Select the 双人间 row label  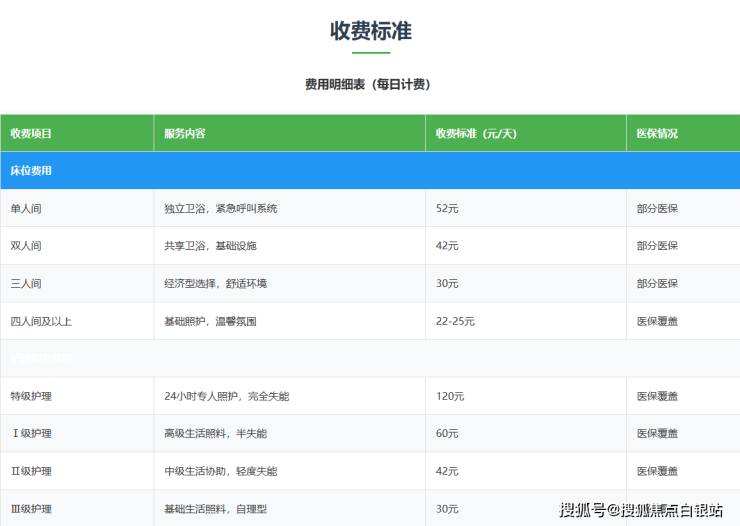coord(26,246)
